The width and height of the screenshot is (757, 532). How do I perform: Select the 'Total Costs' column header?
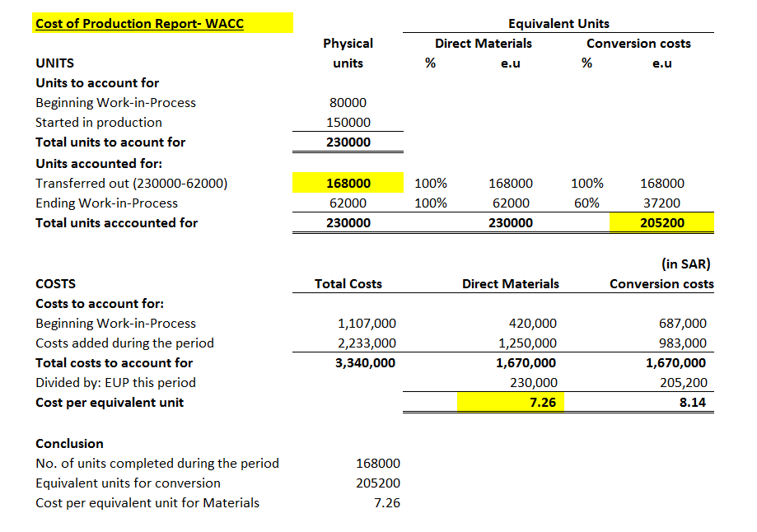(x=348, y=284)
